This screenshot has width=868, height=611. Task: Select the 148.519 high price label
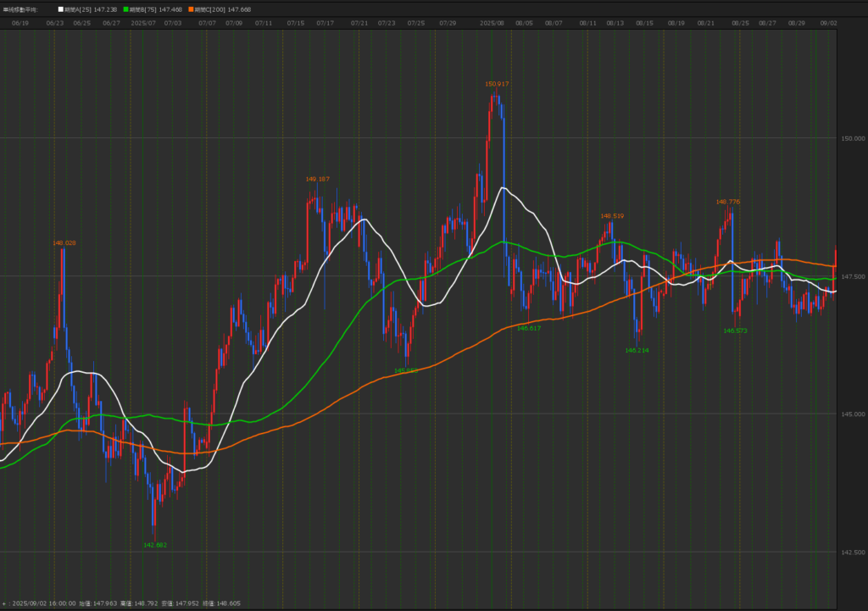click(x=612, y=216)
